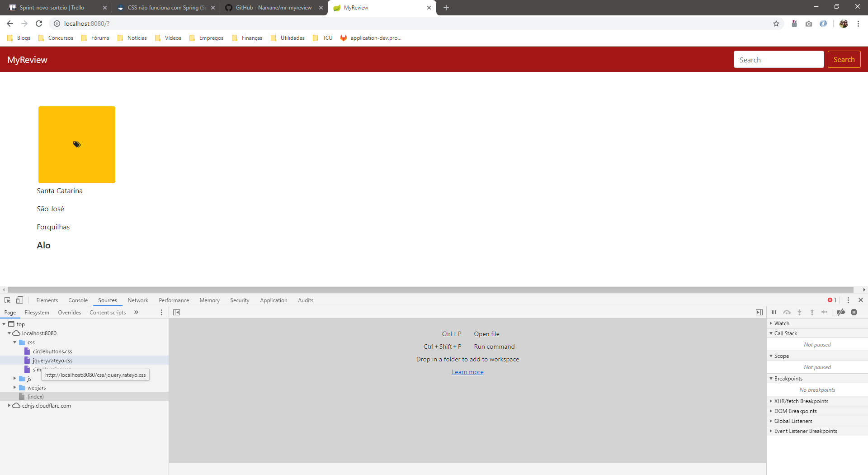Toggle the device toolbar icon
868x475 pixels.
point(19,300)
